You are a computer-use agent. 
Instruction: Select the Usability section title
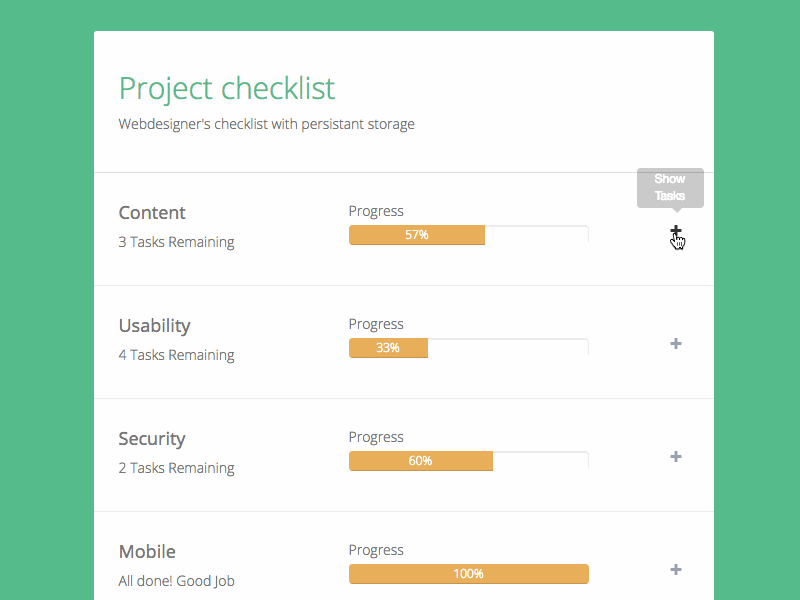tap(154, 326)
